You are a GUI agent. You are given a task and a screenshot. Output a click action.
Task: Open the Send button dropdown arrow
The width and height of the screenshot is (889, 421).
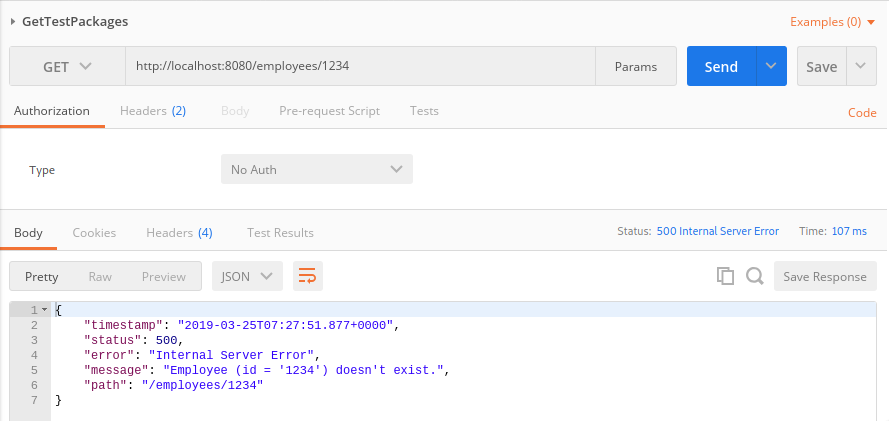771,67
